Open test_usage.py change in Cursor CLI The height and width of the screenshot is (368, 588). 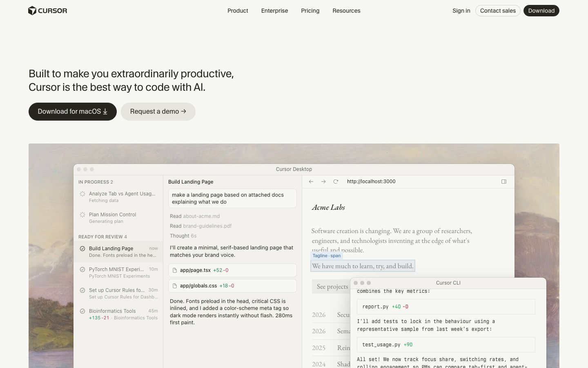coord(446,345)
